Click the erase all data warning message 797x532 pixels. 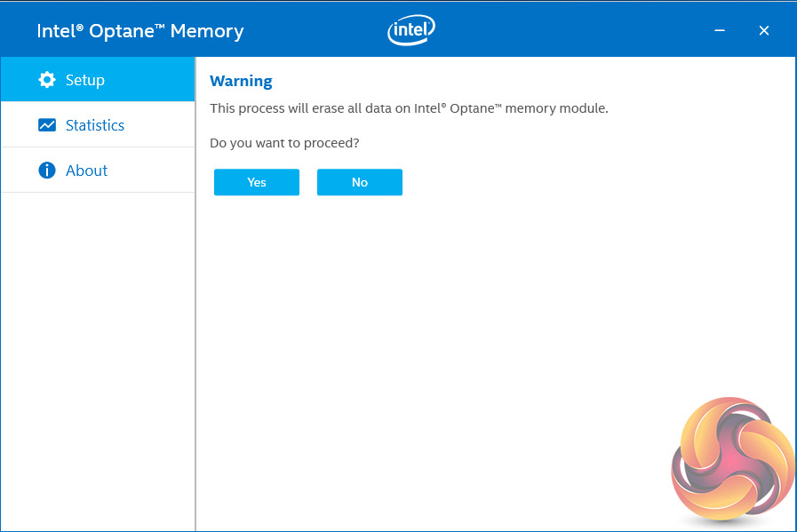pos(409,108)
